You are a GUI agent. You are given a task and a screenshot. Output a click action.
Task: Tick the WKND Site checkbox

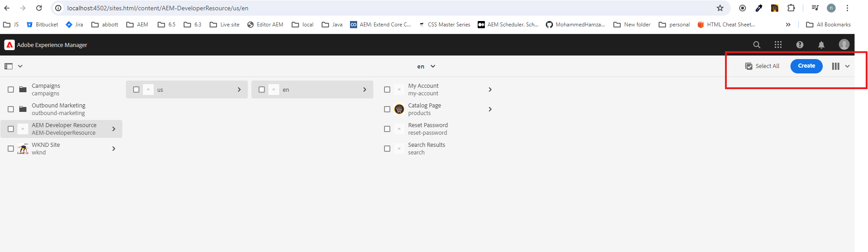tap(11, 149)
